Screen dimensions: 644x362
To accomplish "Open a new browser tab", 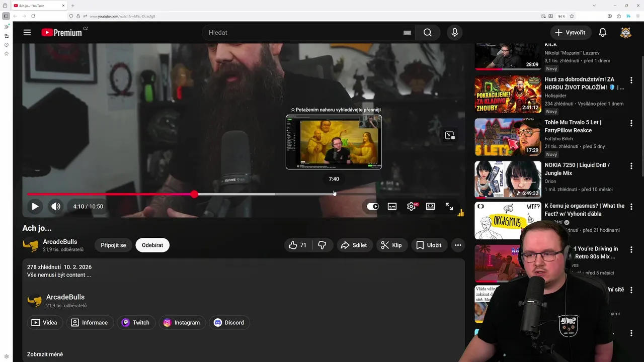I will pos(73,6).
